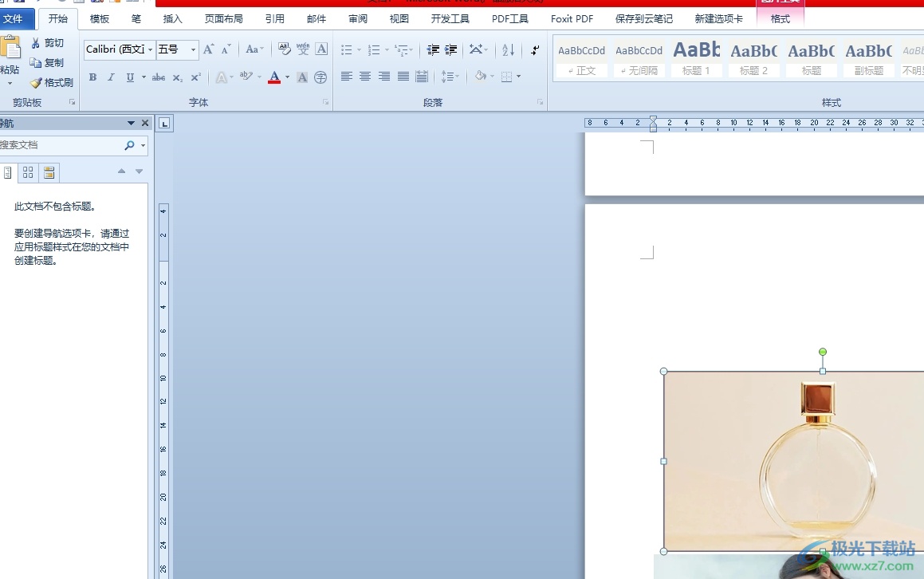Switch to the Insert tab
This screenshot has width=924, height=579.
click(173, 19)
